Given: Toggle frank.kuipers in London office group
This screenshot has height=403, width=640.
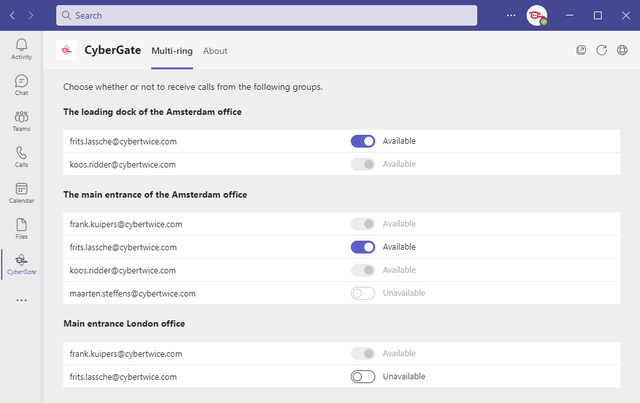Looking at the screenshot, I should click(362, 353).
